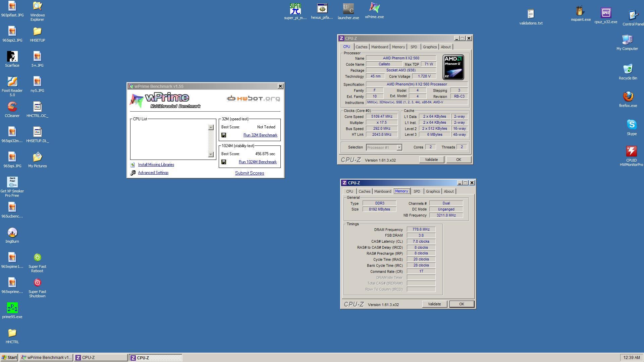Select Get XP Smoker Pro Free icon
644x362 pixels.
coord(12,187)
